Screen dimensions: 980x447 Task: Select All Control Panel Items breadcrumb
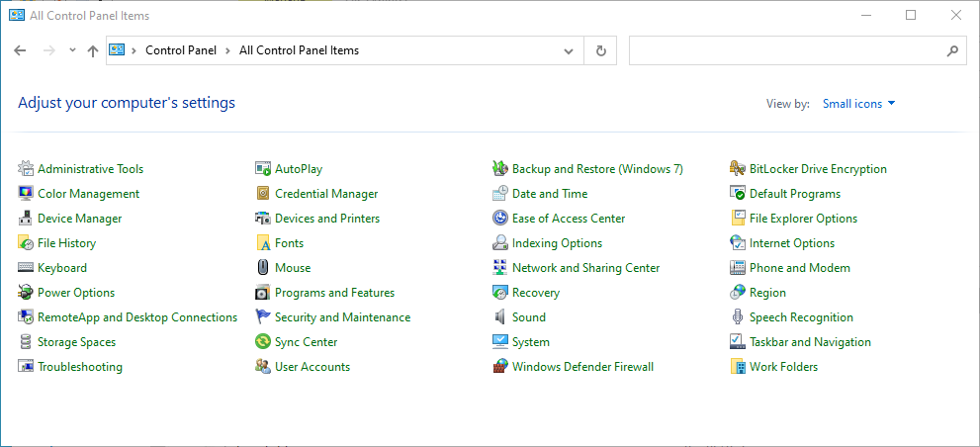pyautogui.click(x=299, y=50)
